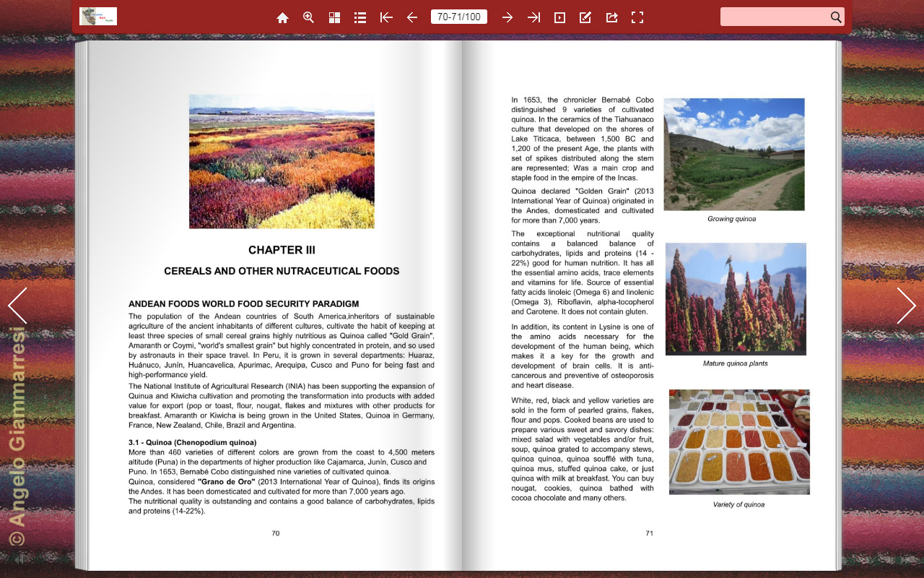
Task: Go to the next page arrow in toolbar
Action: (507, 17)
